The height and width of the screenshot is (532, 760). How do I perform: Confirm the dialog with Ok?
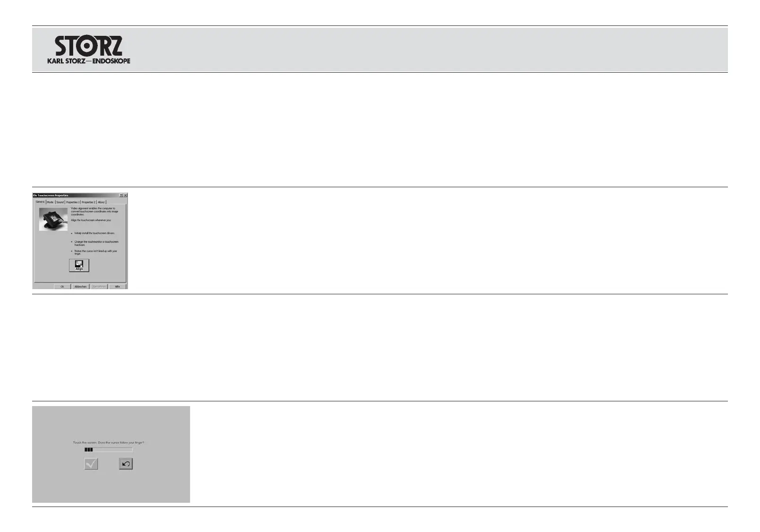(x=62, y=286)
